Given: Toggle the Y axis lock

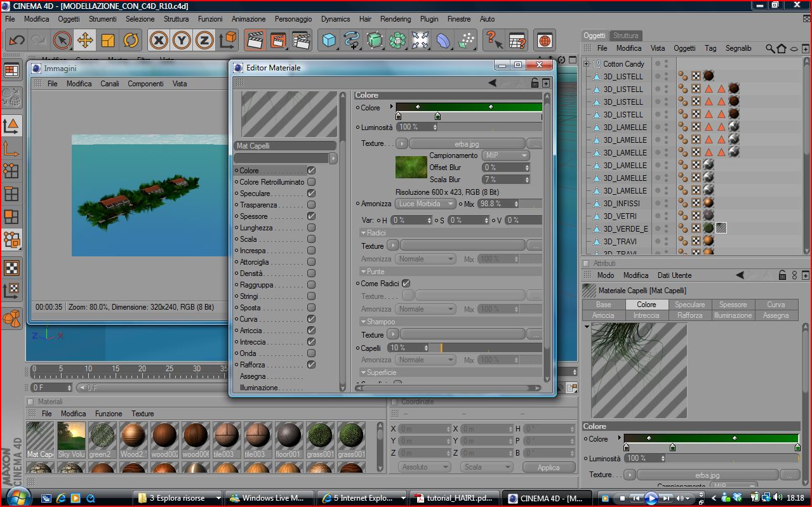Looking at the screenshot, I should pos(182,41).
